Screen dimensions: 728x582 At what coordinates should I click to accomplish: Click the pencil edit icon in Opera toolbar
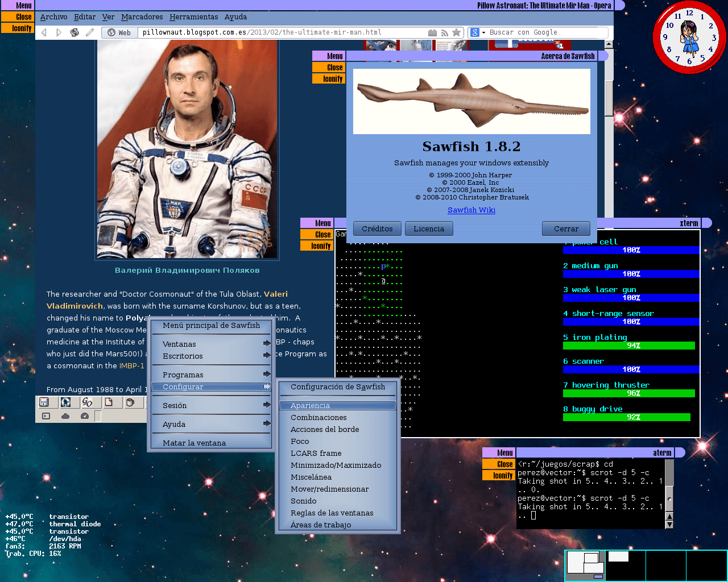coord(90,32)
